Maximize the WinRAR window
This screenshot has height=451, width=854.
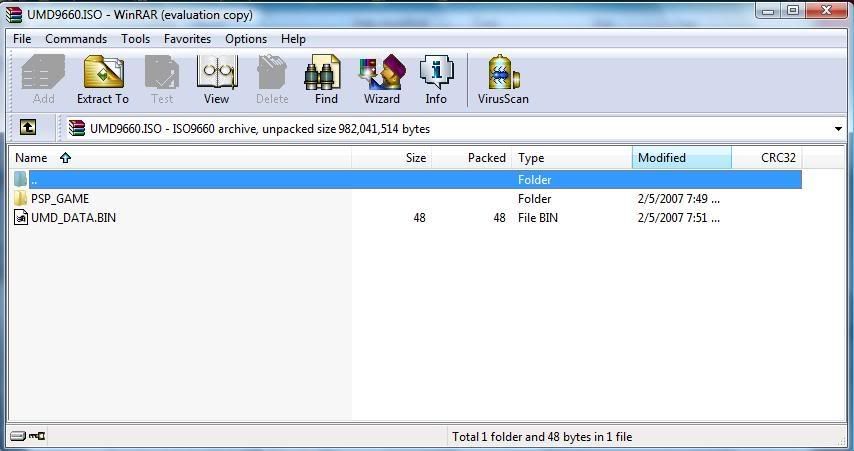tap(793, 10)
